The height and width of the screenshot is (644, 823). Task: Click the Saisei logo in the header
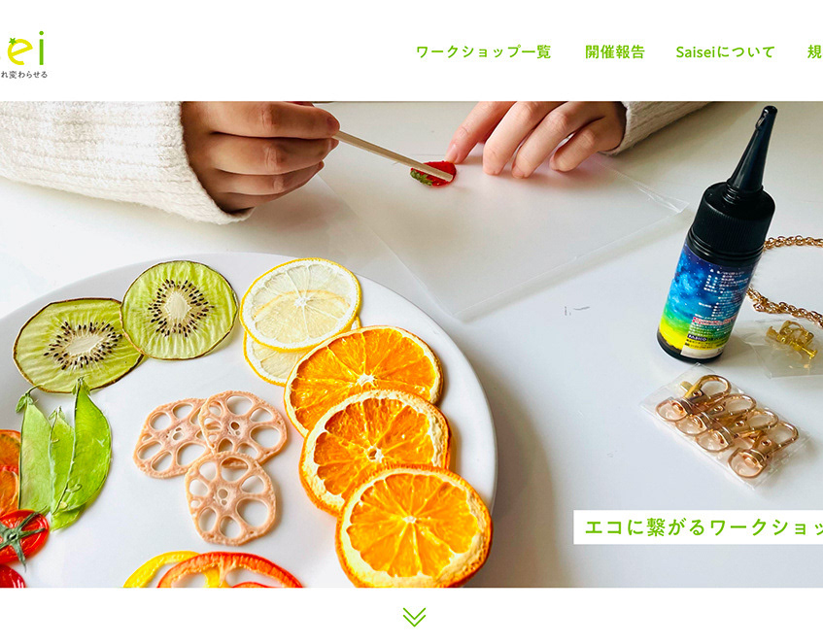pyautogui.click(x=22, y=49)
